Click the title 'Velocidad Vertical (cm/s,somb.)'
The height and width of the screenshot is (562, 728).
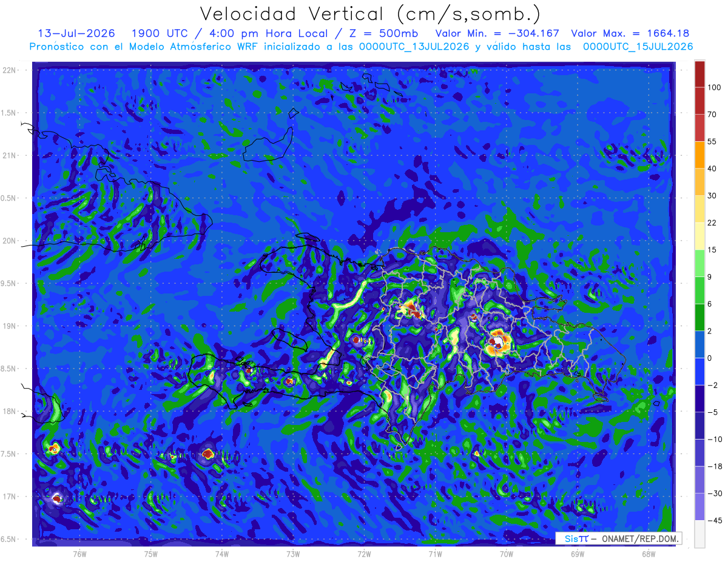pyautogui.click(x=369, y=14)
